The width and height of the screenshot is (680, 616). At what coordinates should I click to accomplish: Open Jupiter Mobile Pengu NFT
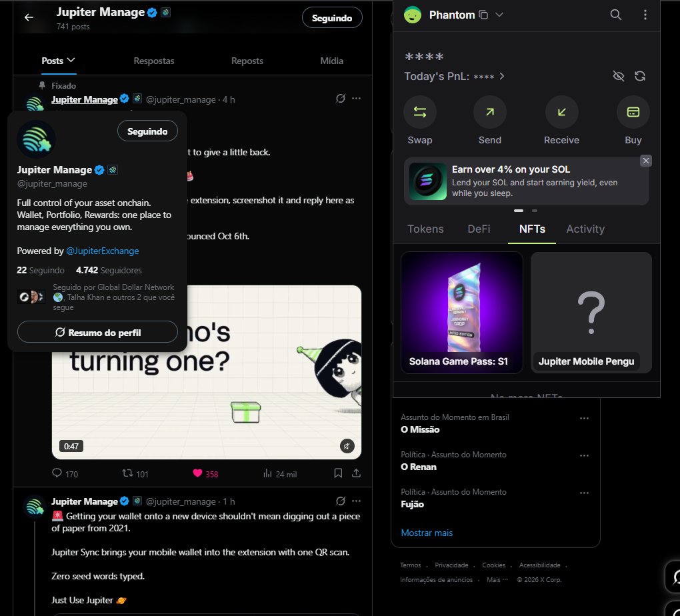591,313
